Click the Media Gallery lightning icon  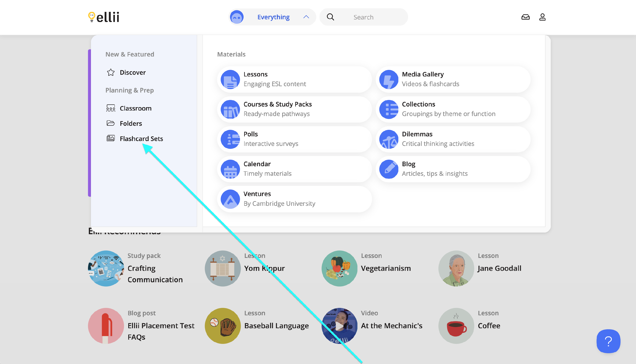click(388, 79)
